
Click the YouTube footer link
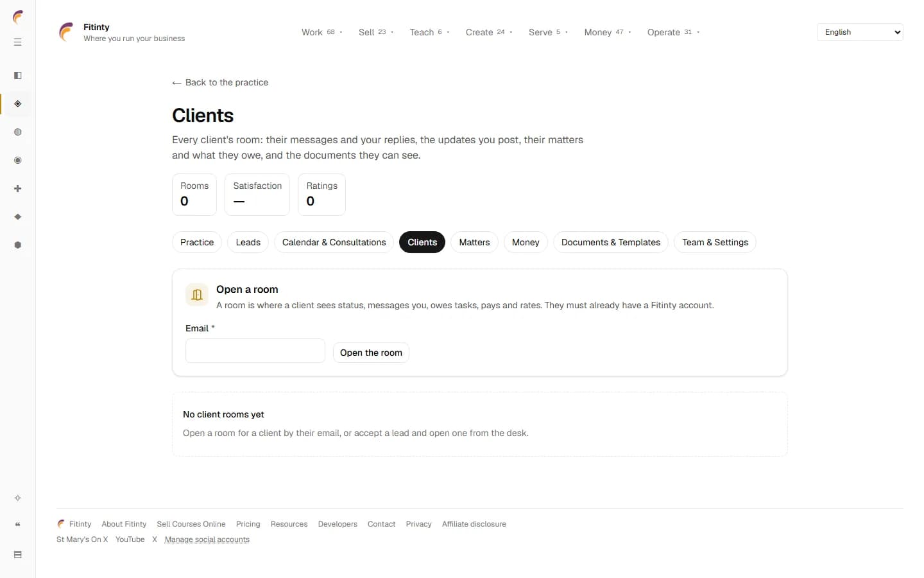pos(130,539)
